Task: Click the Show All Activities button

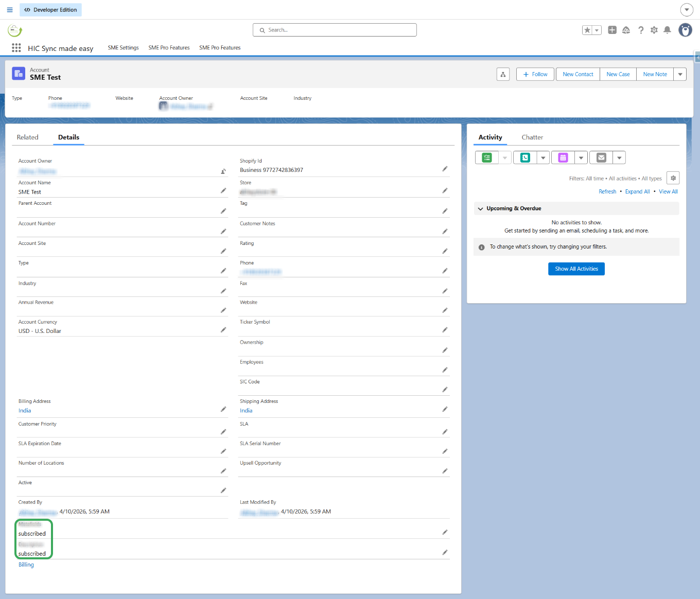Action: (x=576, y=269)
